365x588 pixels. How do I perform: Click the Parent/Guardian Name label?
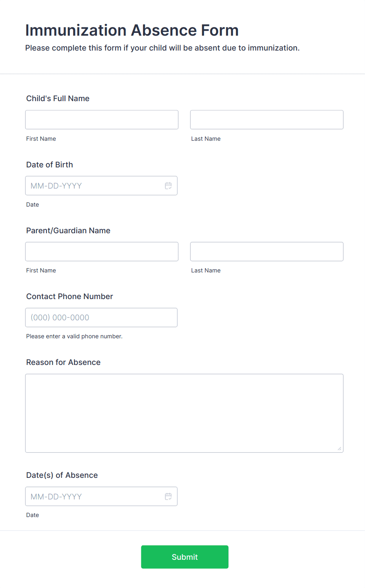(68, 230)
